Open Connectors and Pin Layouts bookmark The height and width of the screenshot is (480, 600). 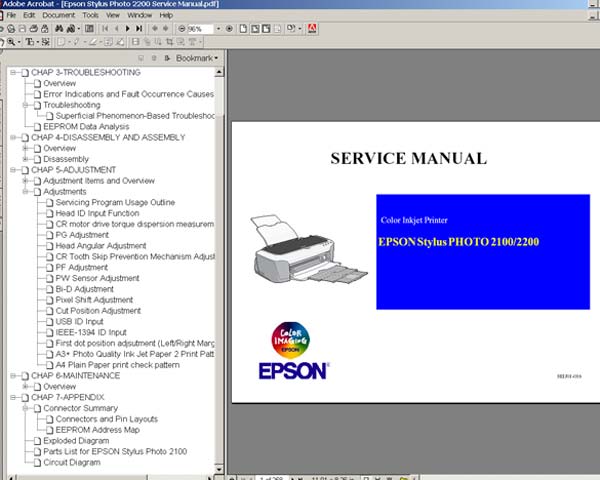click(x=107, y=419)
